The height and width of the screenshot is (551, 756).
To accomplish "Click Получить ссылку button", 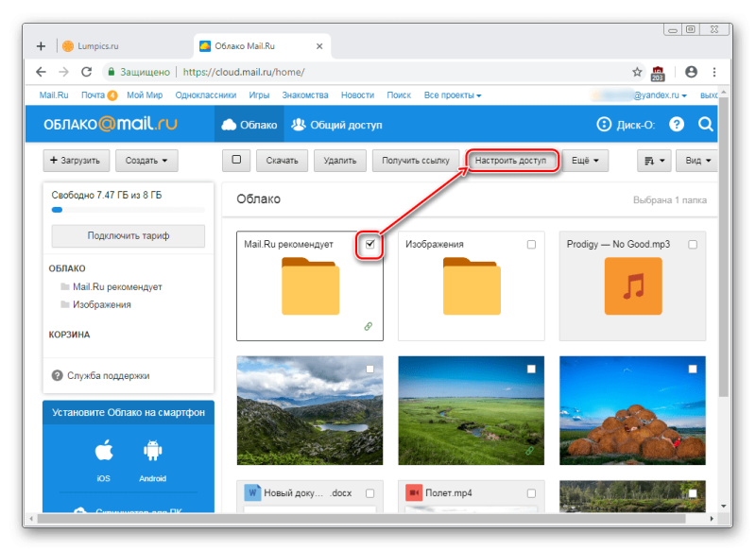I will click(x=416, y=160).
